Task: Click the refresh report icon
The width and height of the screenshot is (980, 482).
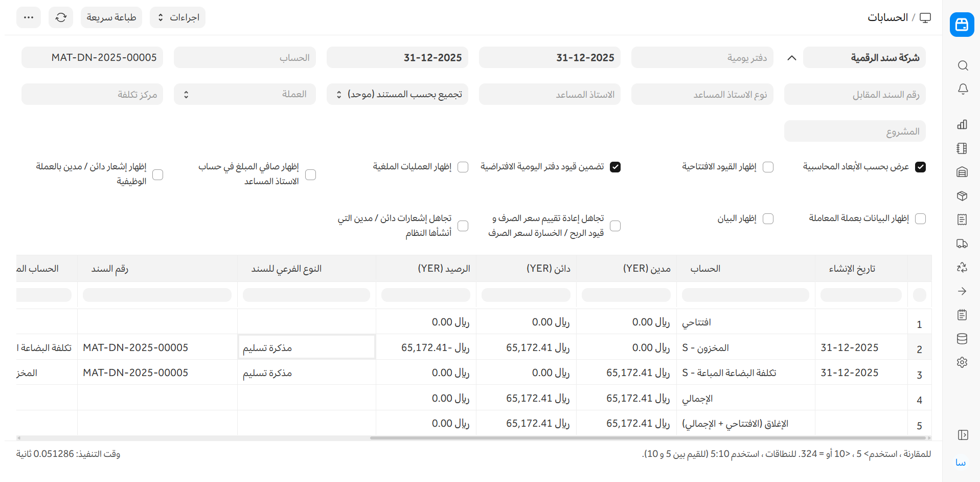Action: pyautogui.click(x=61, y=17)
